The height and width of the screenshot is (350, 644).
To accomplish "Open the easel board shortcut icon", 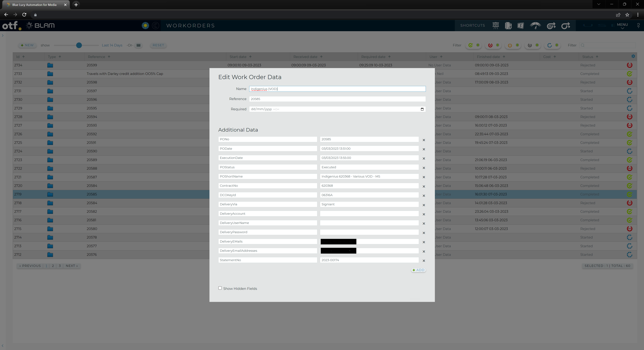I will pos(496,25).
